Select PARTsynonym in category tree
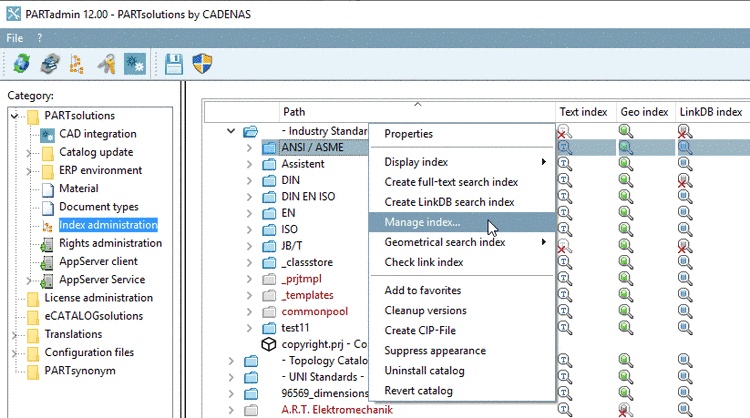Viewport: 750px width, 418px height. pos(80,371)
